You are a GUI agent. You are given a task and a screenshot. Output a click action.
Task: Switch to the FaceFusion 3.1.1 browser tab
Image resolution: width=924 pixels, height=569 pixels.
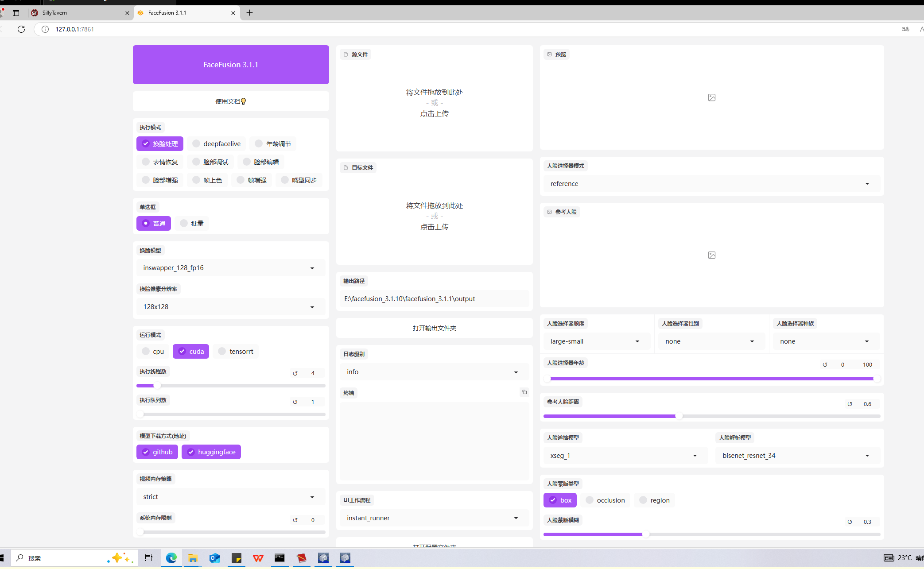point(186,13)
